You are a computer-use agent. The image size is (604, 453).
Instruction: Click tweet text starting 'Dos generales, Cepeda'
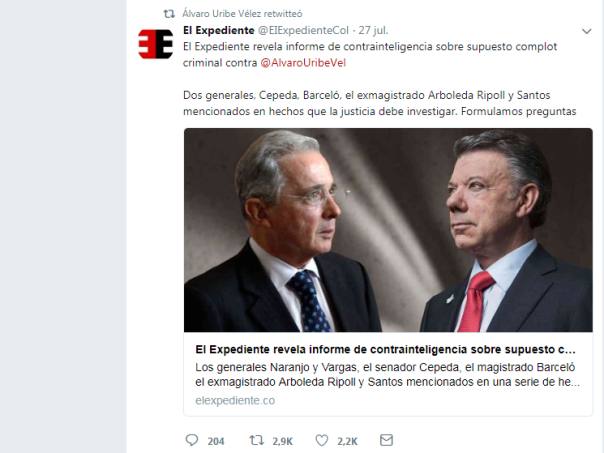click(379, 103)
